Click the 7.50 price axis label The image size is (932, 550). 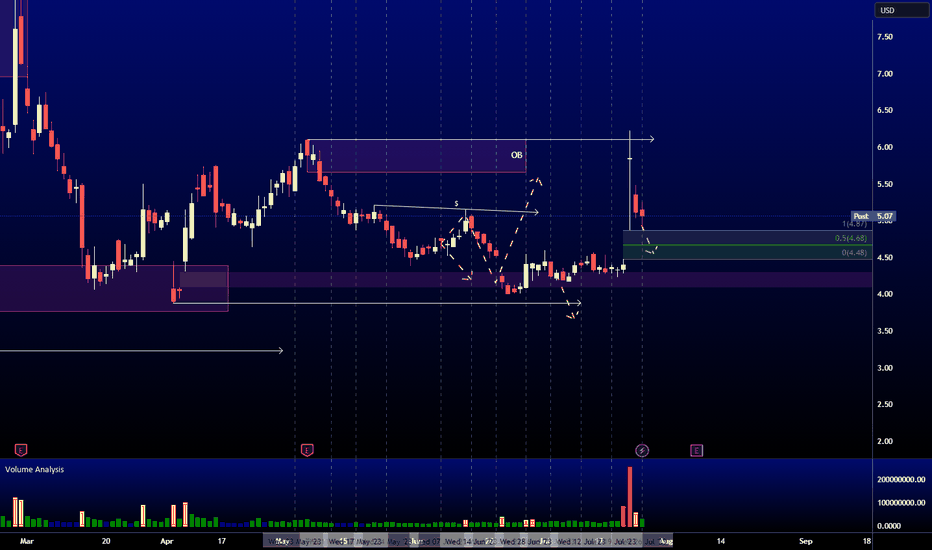[x=885, y=37]
